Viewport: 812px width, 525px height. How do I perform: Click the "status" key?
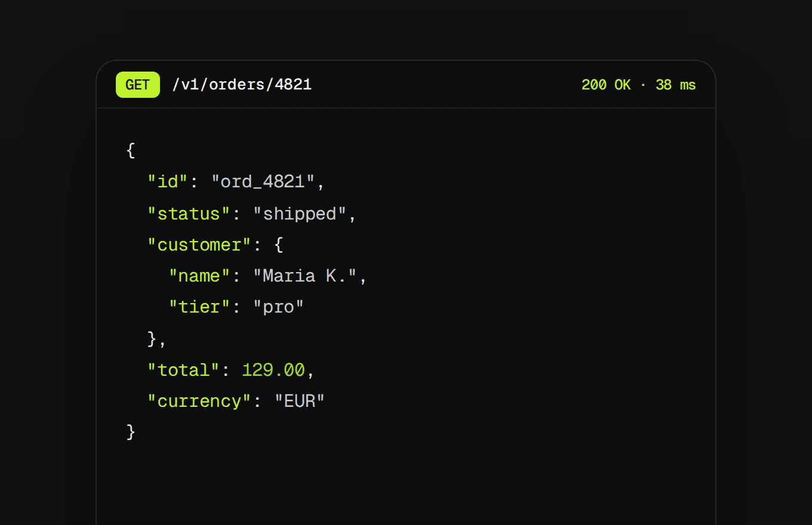[x=189, y=213]
